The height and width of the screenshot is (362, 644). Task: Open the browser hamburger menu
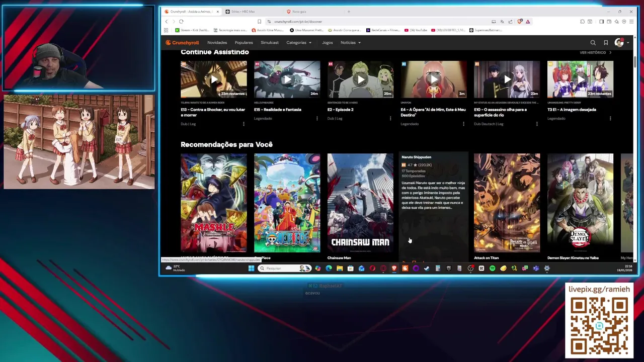coord(631,22)
